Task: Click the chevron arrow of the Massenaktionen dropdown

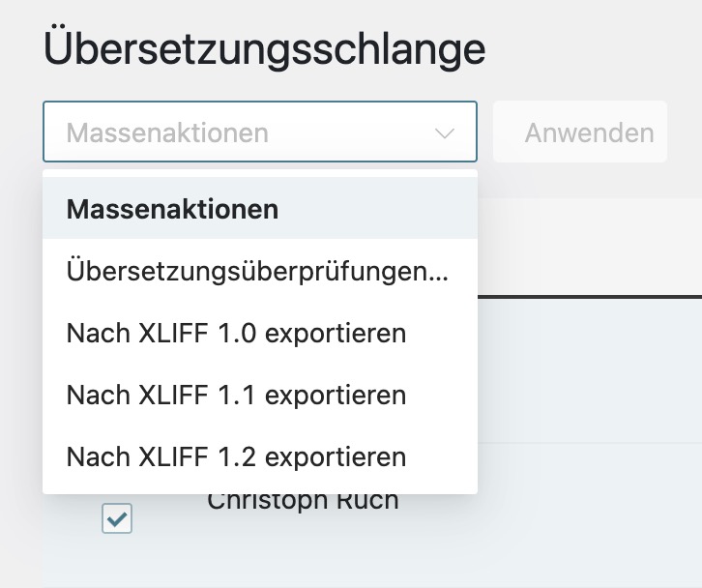Action: (445, 132)
